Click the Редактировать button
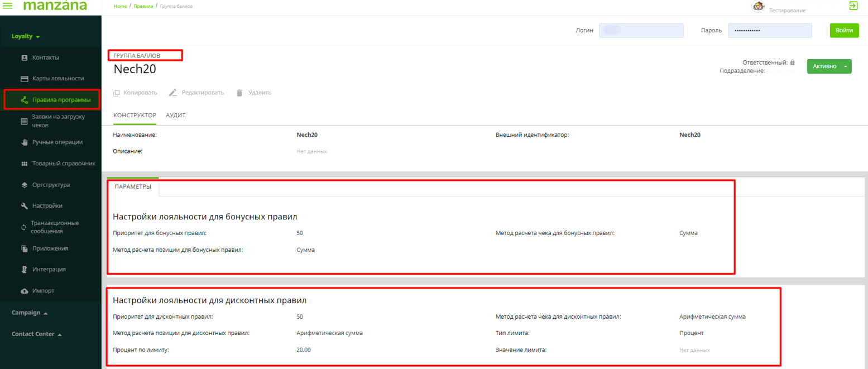This screenshot has width=868, height=369. click(196, 93)
